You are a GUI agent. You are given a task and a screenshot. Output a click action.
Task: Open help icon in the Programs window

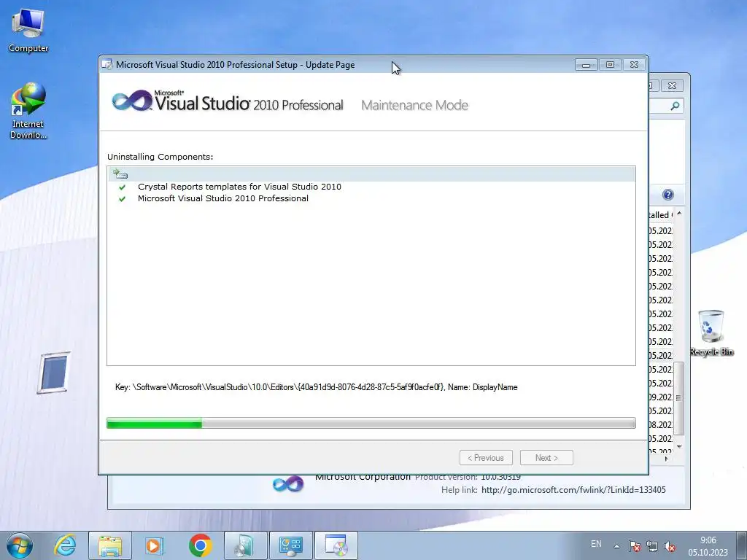click(668, 194)
